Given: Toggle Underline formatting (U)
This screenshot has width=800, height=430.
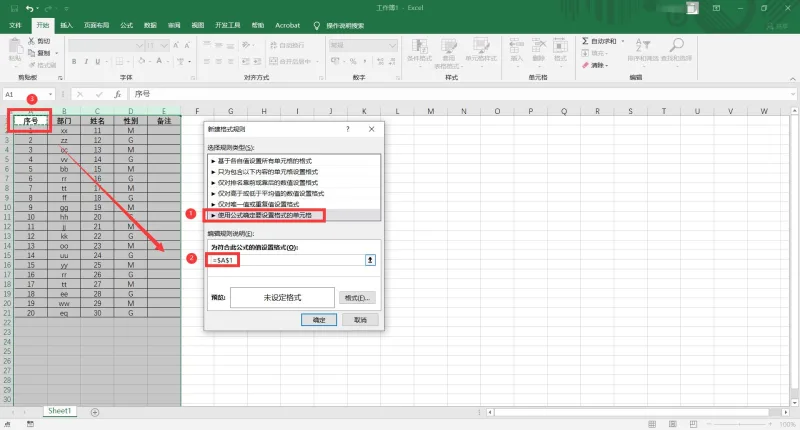Looking at the screenshot, I should (97, 61).
